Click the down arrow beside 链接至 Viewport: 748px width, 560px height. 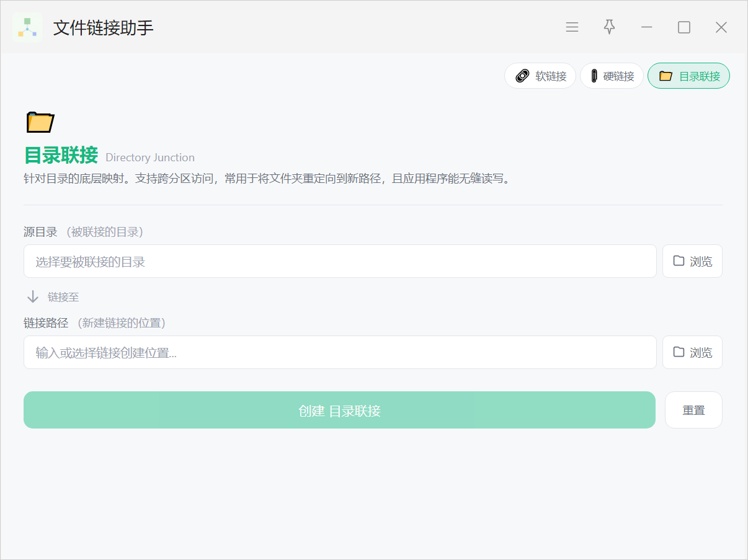pyautogui.click(x=33, y=297)
